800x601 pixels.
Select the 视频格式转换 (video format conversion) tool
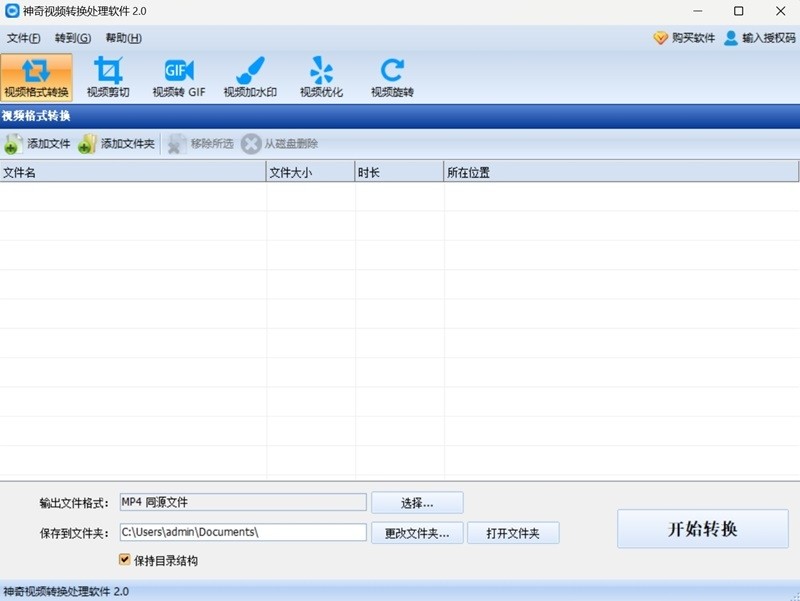pos(38,75)
